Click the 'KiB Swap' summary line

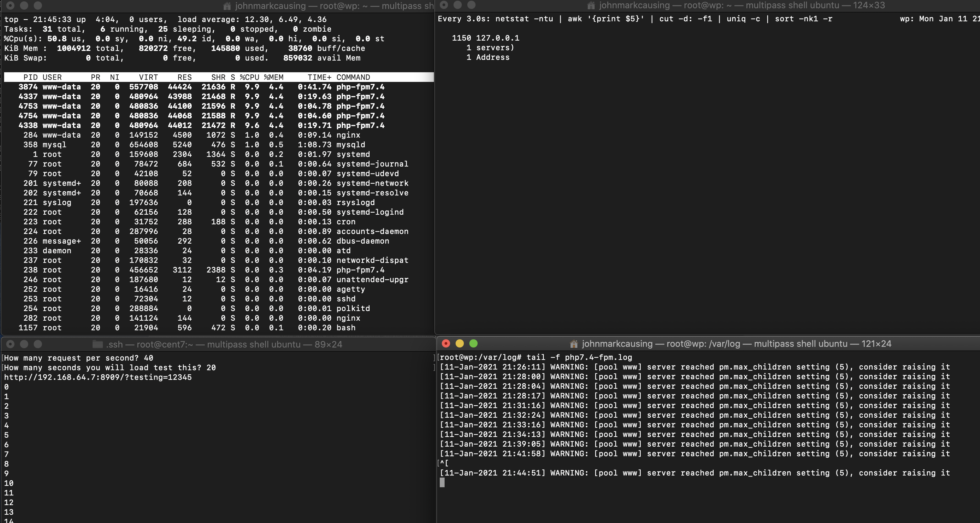point(182,58)
